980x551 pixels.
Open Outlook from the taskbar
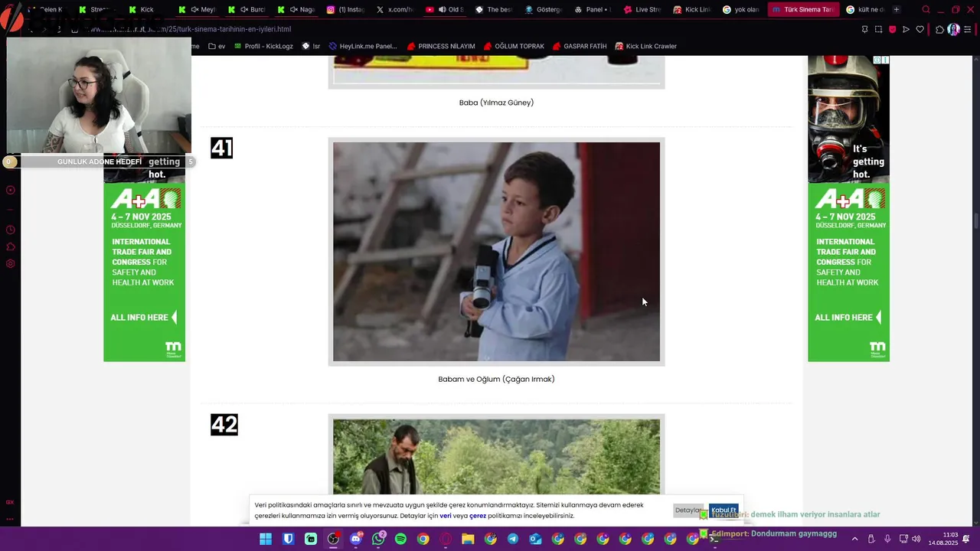tap(535, 539)
